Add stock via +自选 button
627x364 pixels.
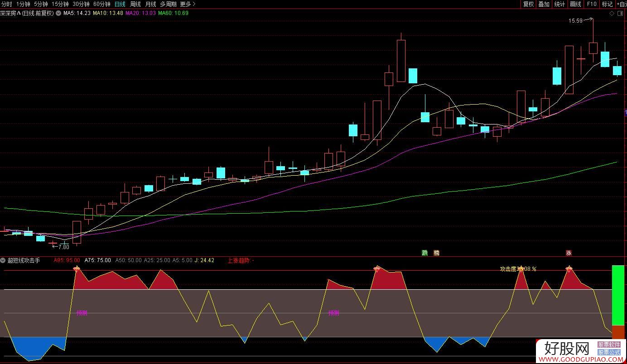coord(621,4)
